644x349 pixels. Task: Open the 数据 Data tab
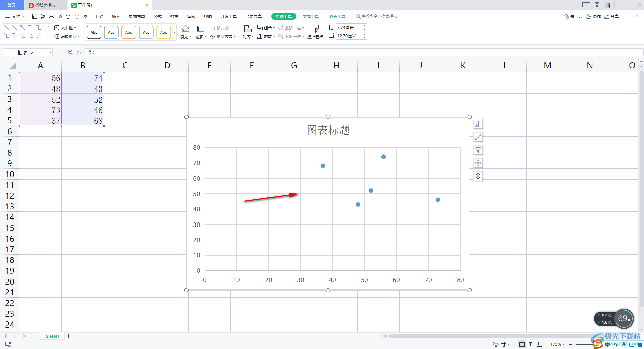click(x=174, y=16)
